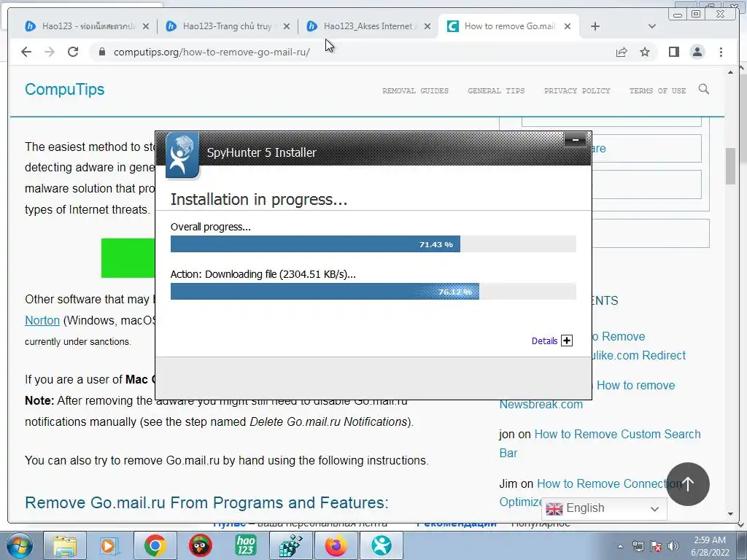Open the Chrome profile avatar
This screenshot has width=747, height=560.
tap(697, 52)
